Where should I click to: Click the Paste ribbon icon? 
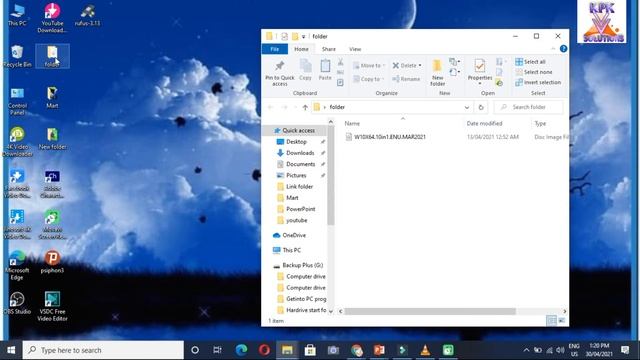point(325,69)
